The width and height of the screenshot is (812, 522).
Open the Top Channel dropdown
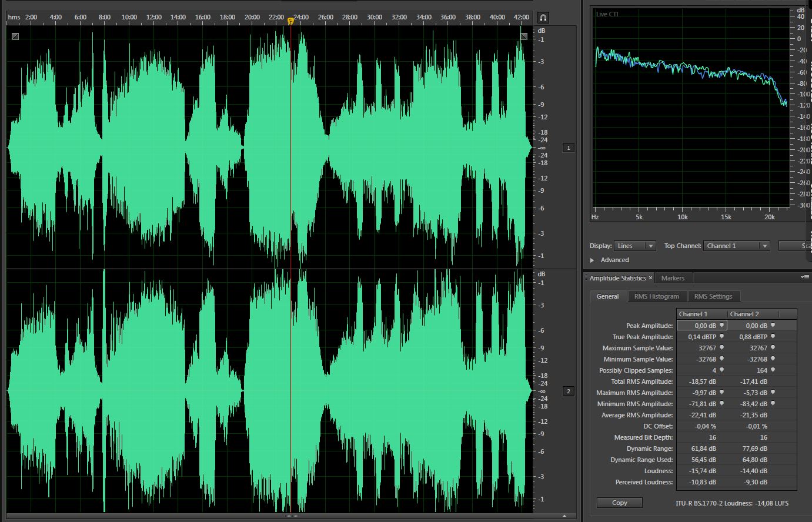click(x=736, y=246)
